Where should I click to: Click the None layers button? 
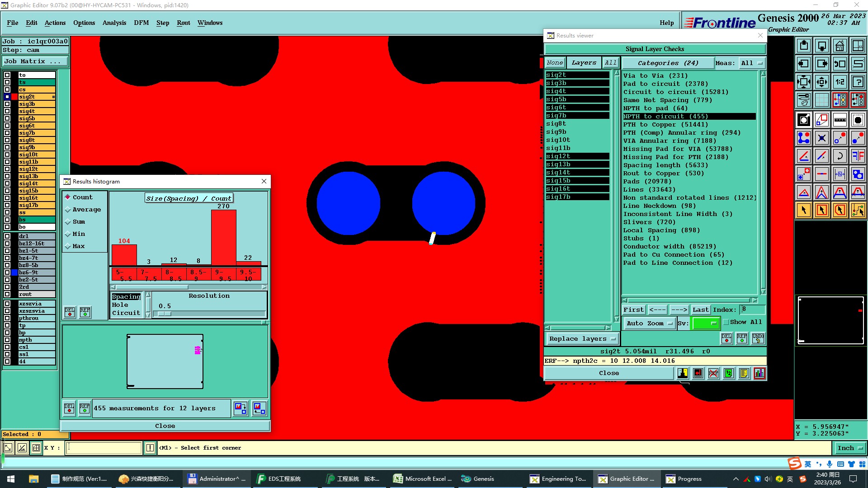click(555, 63)
